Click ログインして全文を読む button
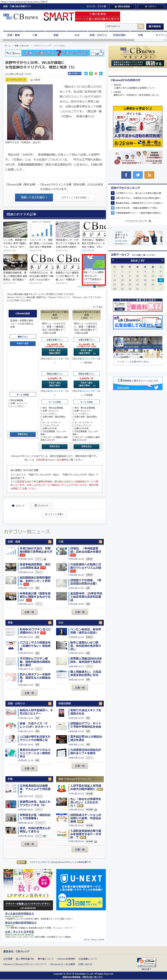The height and width of the screenshot is (980, 167). (x=75, y=198)
